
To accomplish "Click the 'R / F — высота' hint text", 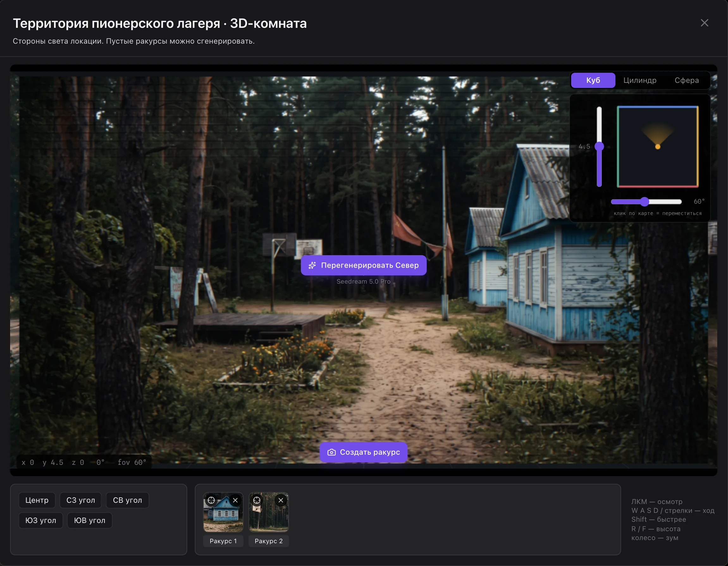I will pos(656,529).
